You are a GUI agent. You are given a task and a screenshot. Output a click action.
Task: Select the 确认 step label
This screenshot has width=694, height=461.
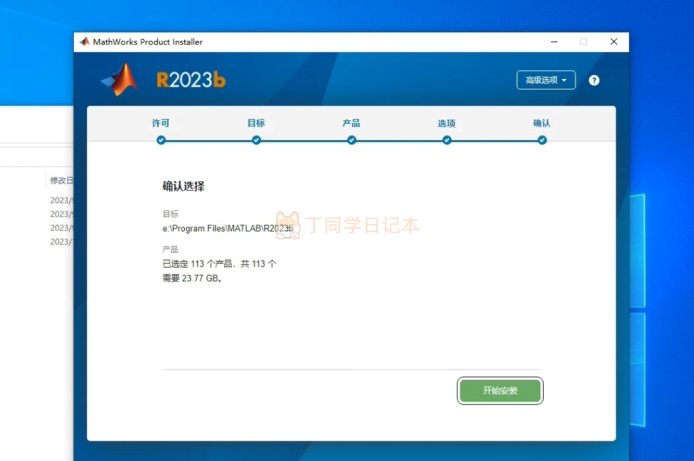(x=542, y=123)
